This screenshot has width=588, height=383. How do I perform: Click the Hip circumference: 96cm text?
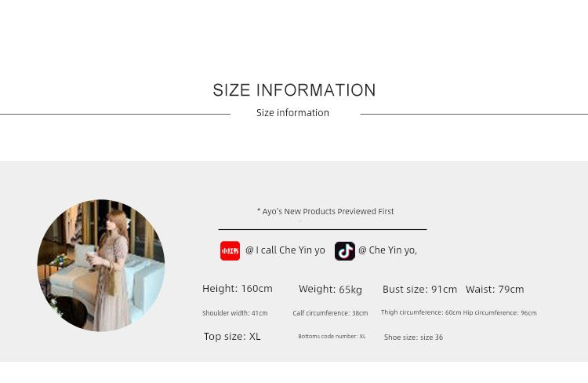point(500,312)
